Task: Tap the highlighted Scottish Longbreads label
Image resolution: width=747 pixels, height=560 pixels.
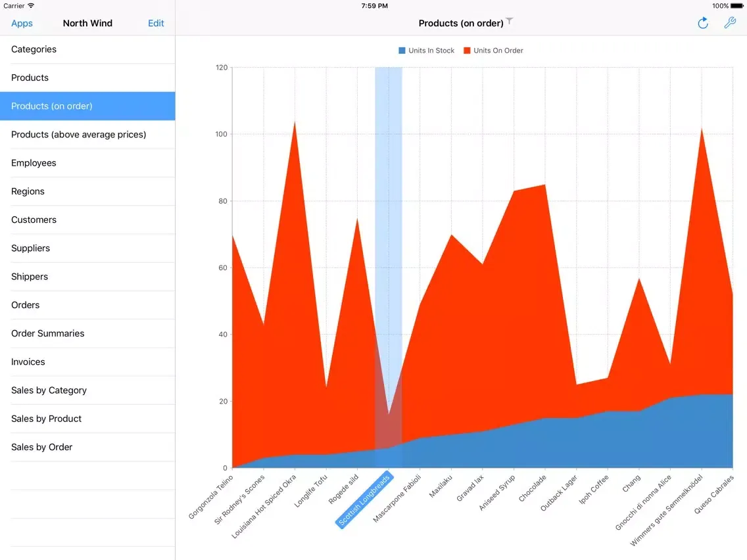Action: [364, 500]
